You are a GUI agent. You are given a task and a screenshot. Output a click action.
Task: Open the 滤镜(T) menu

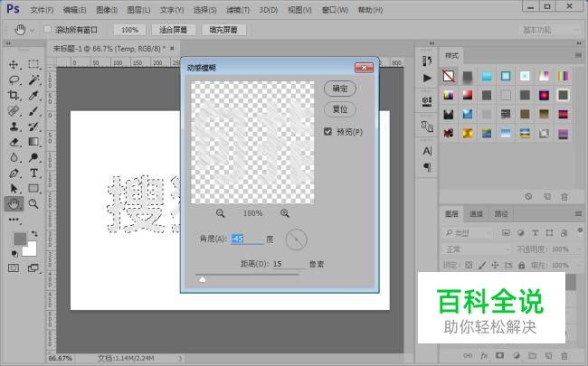pos(238,10)
